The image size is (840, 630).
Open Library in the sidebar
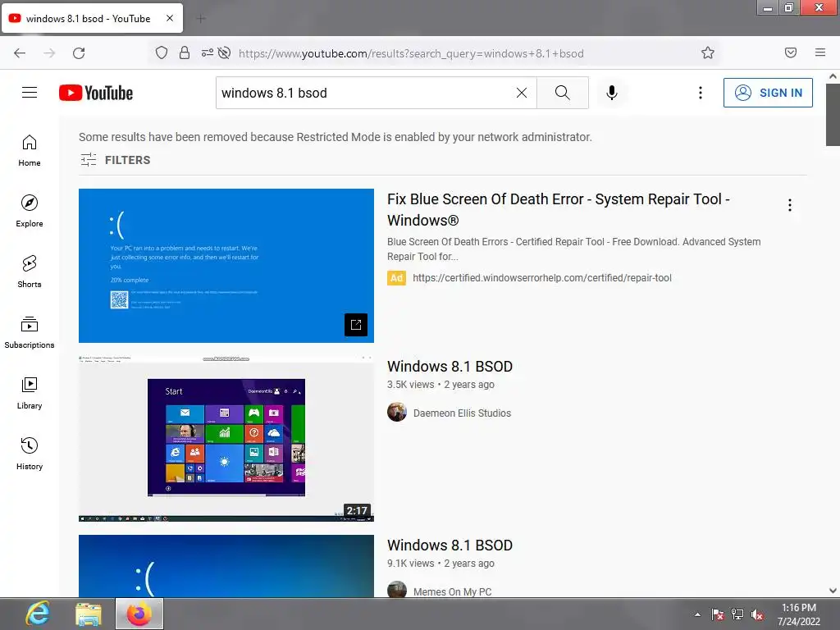coord(30,393)
